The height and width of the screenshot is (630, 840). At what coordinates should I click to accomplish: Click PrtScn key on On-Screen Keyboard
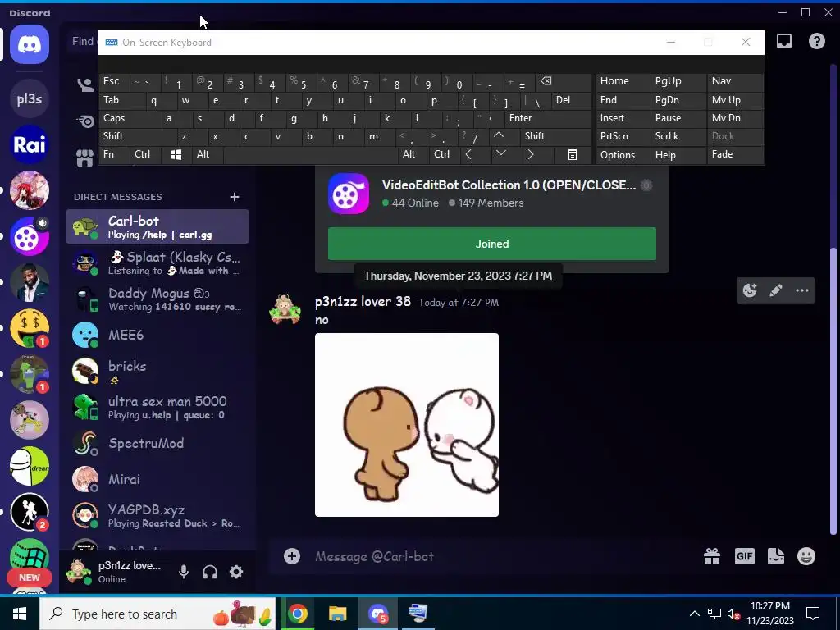coord(623,136)
